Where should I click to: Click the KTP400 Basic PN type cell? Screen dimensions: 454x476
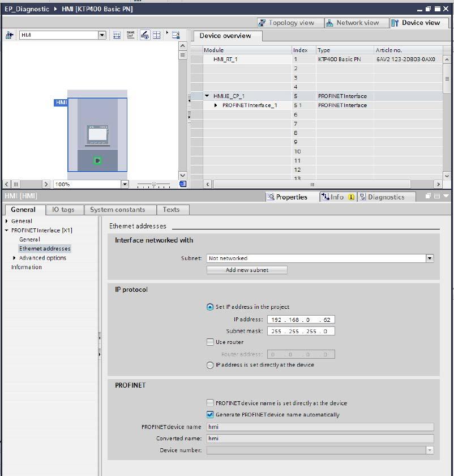click(345, 59)
